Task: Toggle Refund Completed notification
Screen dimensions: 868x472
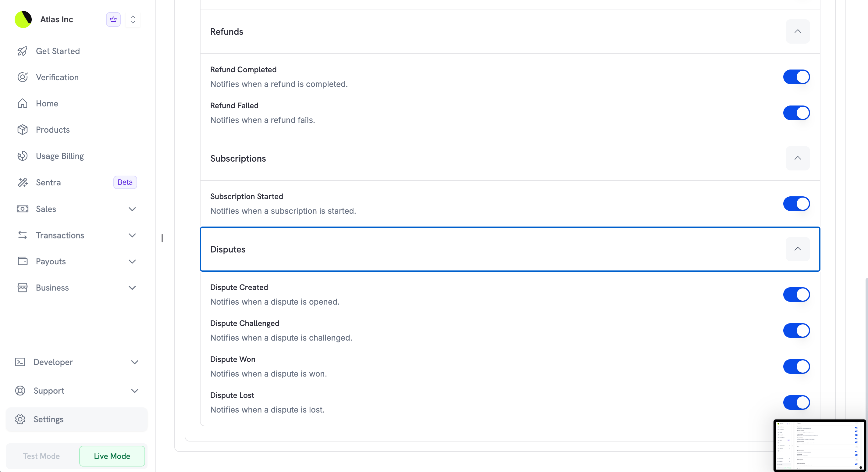Action: coord(797,77)
